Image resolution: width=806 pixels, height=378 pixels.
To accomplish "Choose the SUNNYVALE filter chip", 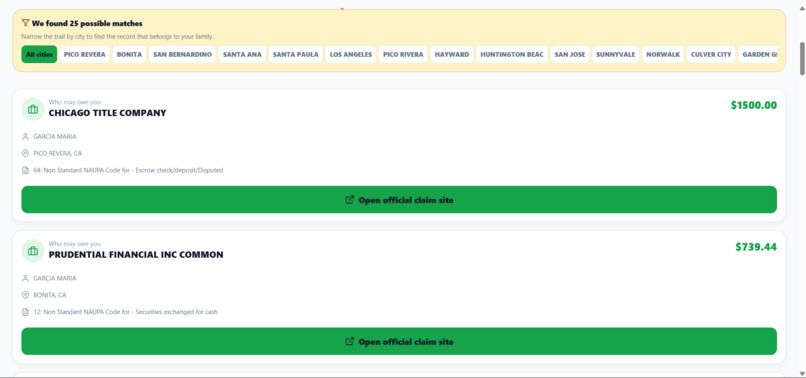I will [x=615, y=55].
